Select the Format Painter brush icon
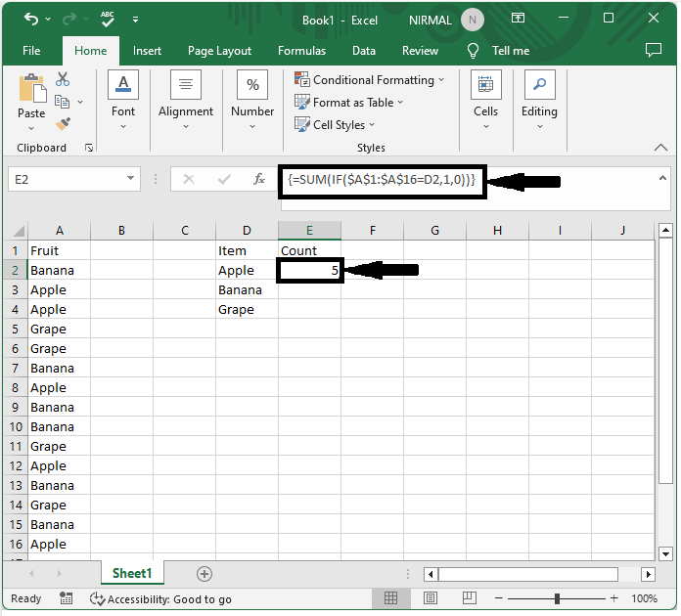681x616 pixels. coord(63,124)
